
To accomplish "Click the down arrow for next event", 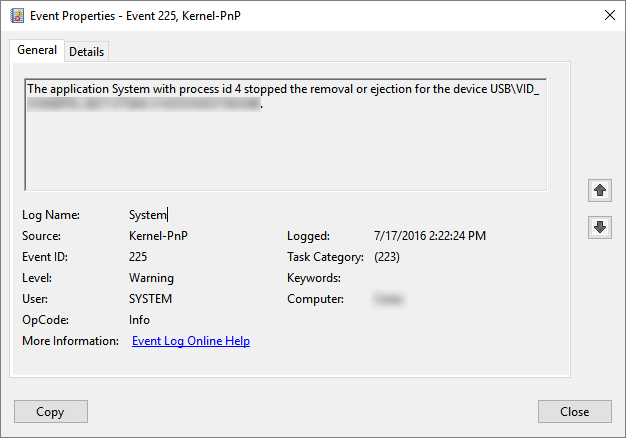I will (x=600, y=227).
